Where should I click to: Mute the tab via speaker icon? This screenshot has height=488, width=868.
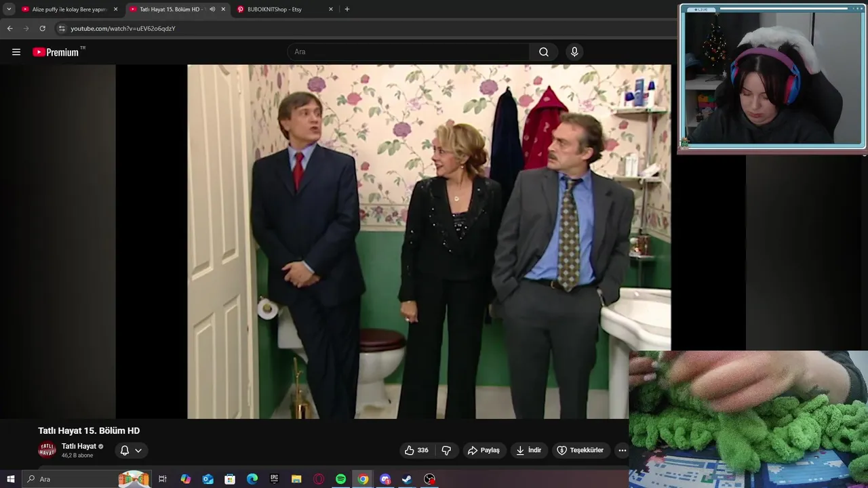pos(212,9)
